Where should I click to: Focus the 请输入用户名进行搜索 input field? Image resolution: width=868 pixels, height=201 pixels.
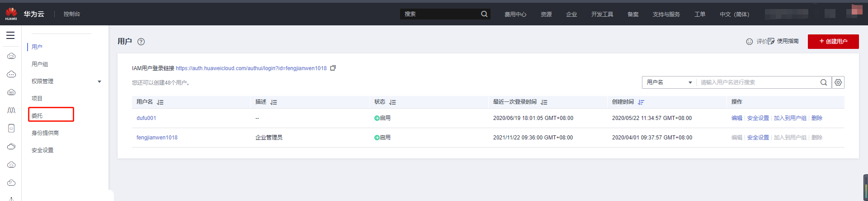pos(757,82)
